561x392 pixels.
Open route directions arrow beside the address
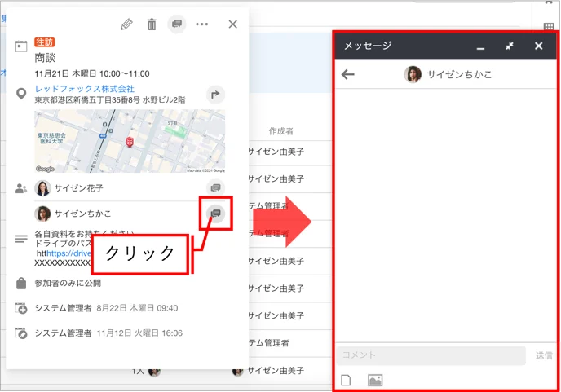point(215,95)
